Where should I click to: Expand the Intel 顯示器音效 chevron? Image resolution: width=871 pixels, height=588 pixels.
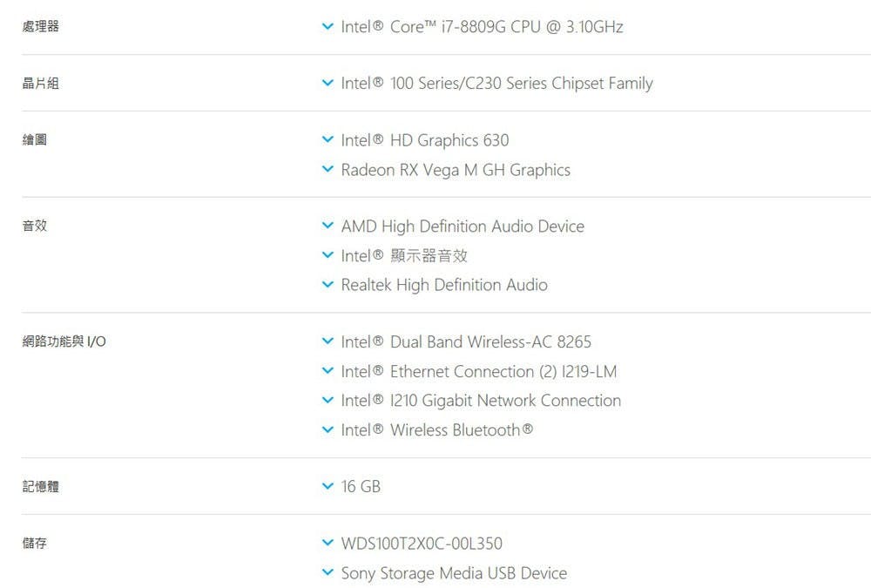327,256
